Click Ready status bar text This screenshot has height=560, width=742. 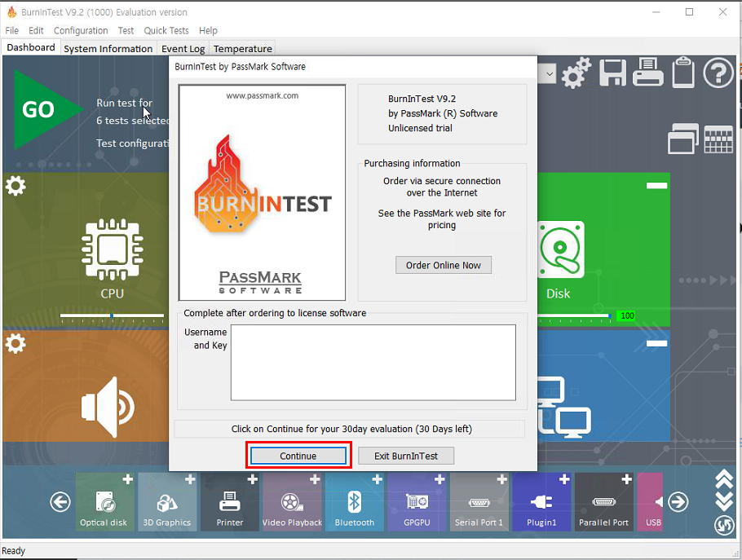(13, 551)
